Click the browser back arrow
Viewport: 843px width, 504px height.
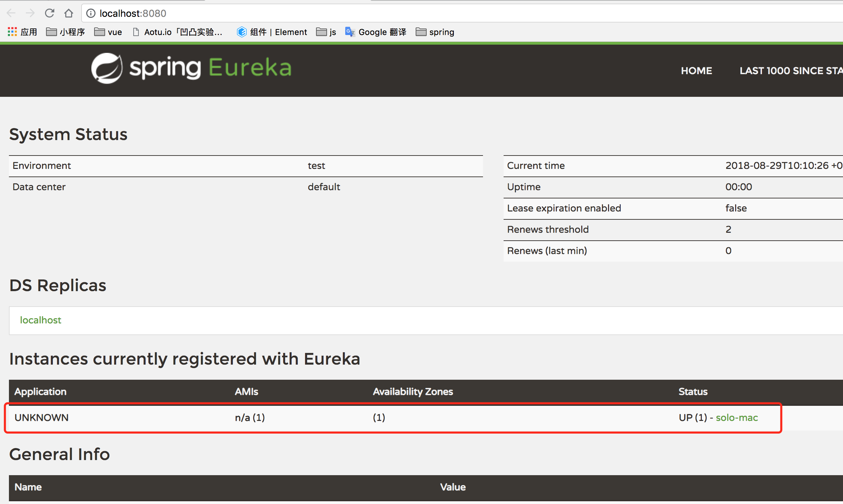click(x=11, y=13)
